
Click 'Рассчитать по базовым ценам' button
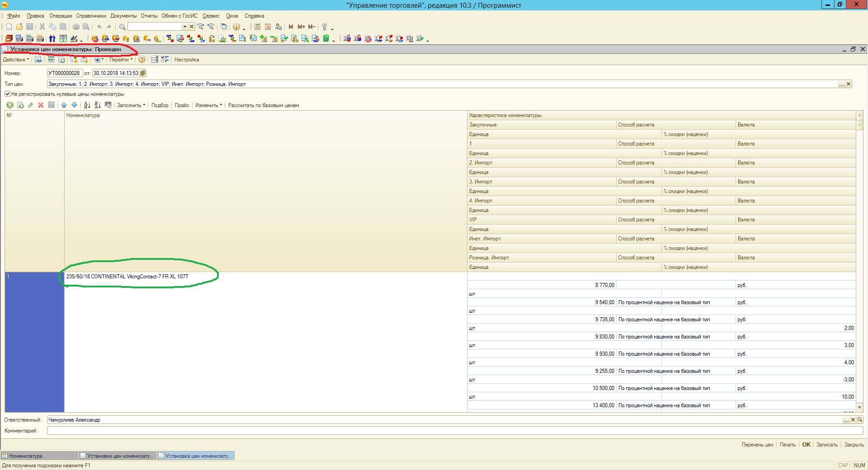(x=263, y=105)
